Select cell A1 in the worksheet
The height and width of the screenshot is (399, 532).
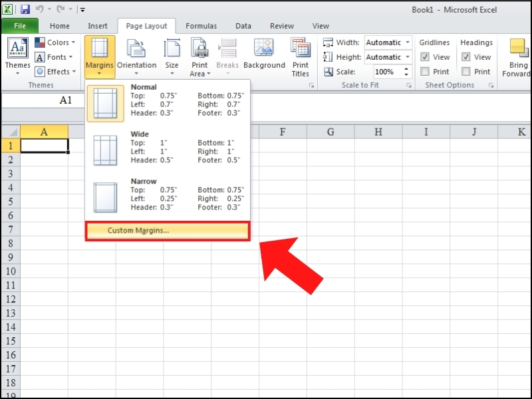(45, 146)
